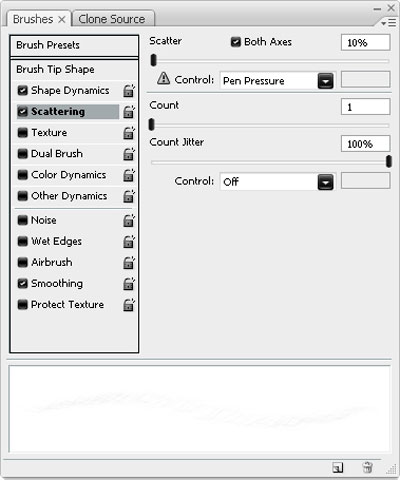Toggle lock icon next to Shape Dynamics
This screenshot has width=400, height=480.
pyautogui.click(x=129, y=91)
